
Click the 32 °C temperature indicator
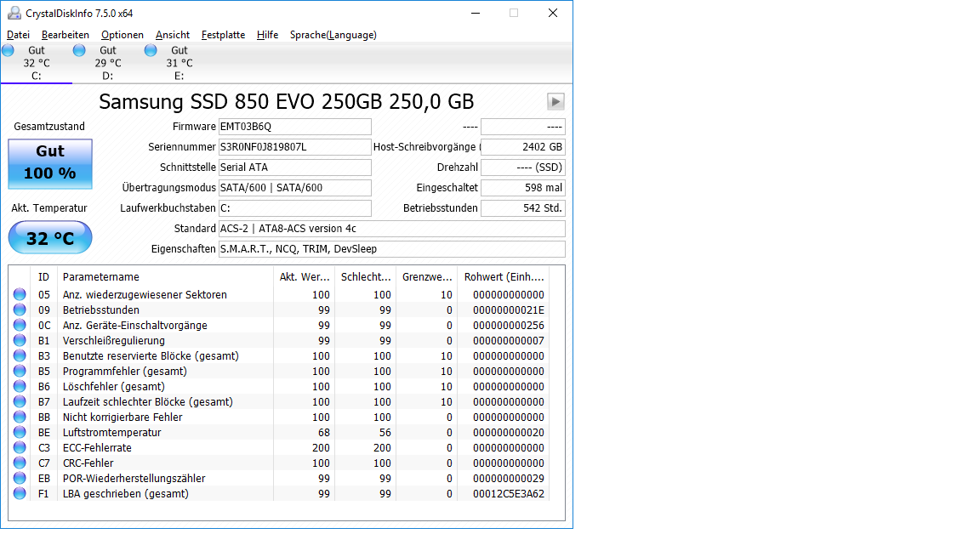point(50,238)
